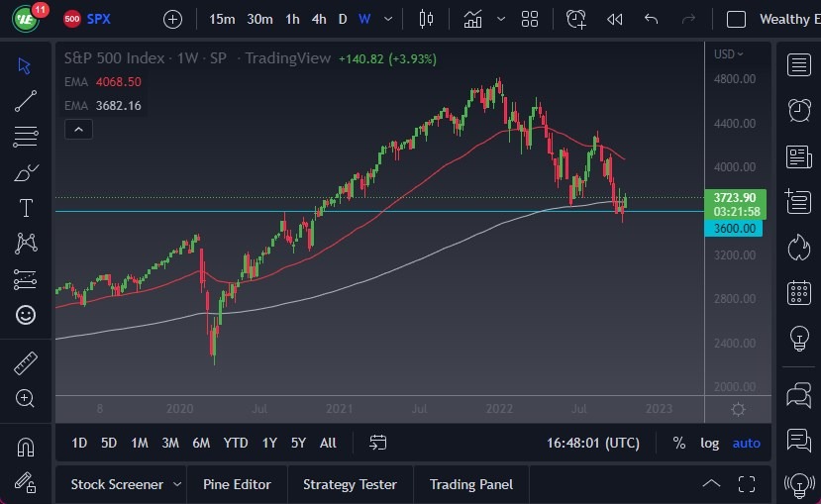Select the ruler measure tool

click(26, 363)
